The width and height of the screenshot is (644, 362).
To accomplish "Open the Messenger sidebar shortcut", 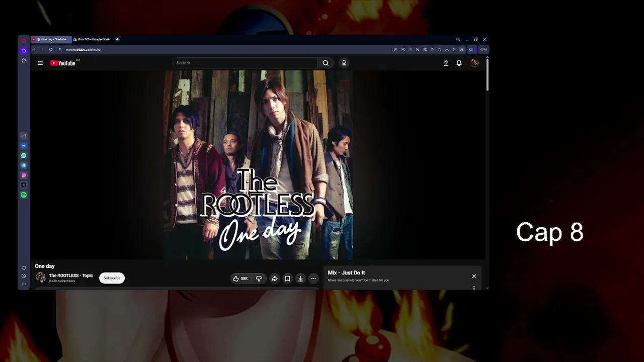I will pos(24,146).
